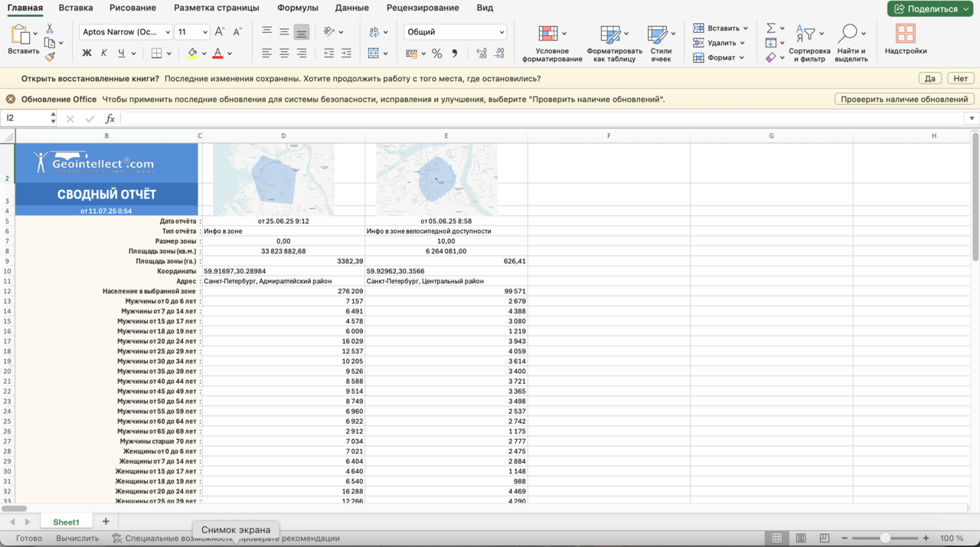The height and width of the screenshot is (547, 980).
Task: Toggle bold Ж formatting
Action: (87, 54)
